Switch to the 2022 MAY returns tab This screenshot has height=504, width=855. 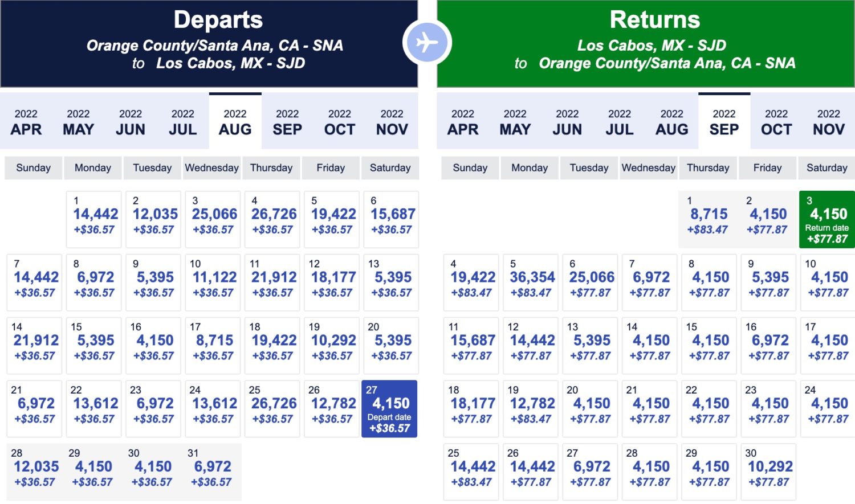[x=514, y=121]
